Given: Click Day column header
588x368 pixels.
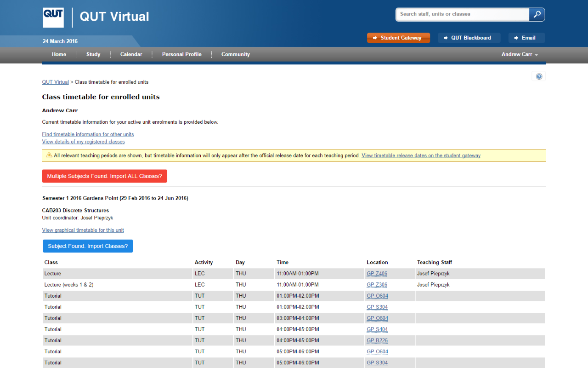Looking at the screenshot, I should point(240,262).
